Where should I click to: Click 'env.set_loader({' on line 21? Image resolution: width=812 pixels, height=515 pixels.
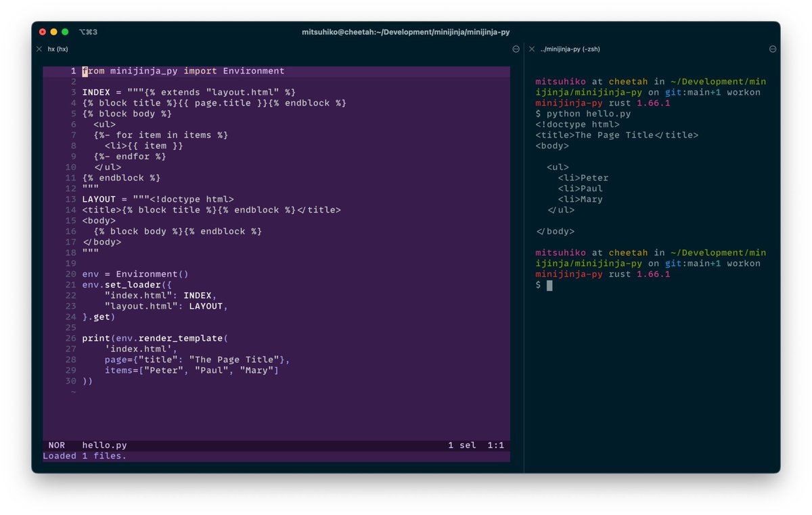pyautogui.click(x=127, y=285)
